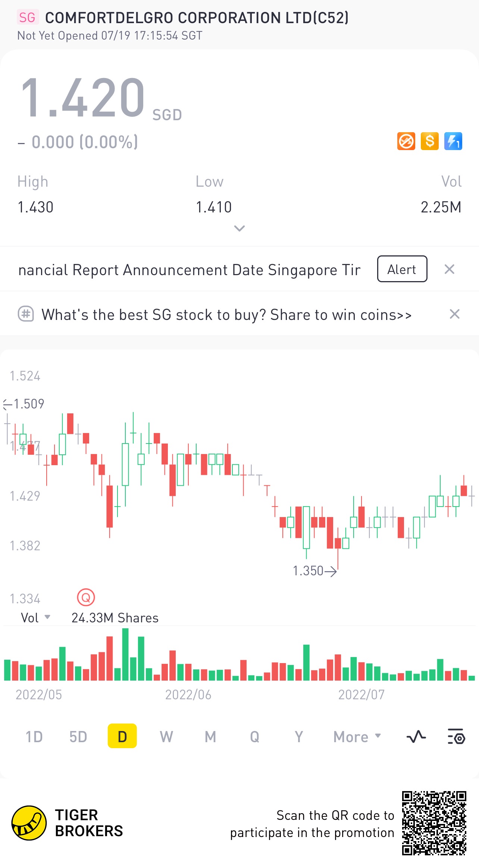
Task: Expand quote details with down chevron
Action: [x=239, y=228]
